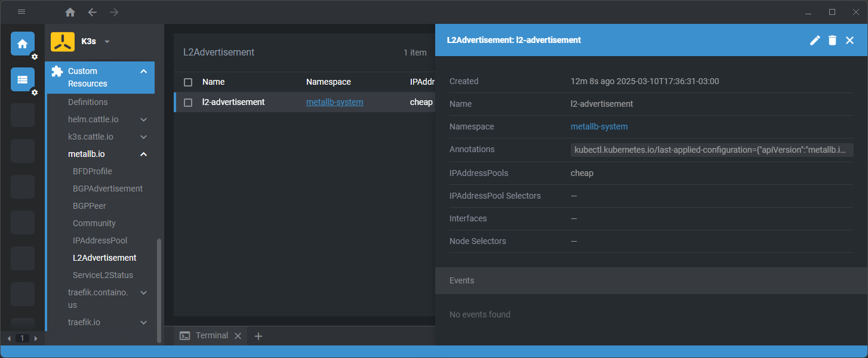
Task: Toggle the select-all checkbox in table header
Action: tap(188, 82)
